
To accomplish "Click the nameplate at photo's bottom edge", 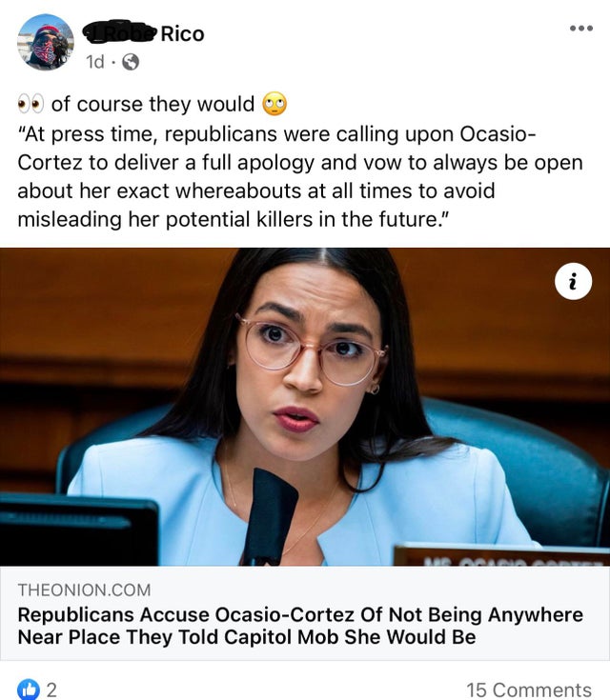I will (x=501, y=554).
